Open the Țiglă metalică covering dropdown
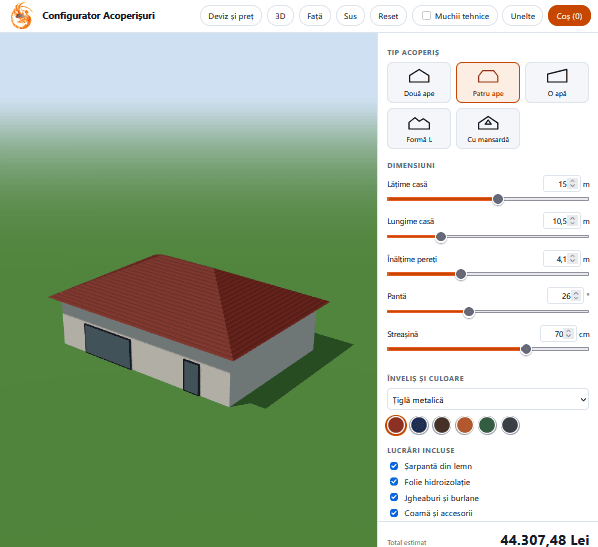The width and height of the screenshot is (598, 547). pos(488,399)
